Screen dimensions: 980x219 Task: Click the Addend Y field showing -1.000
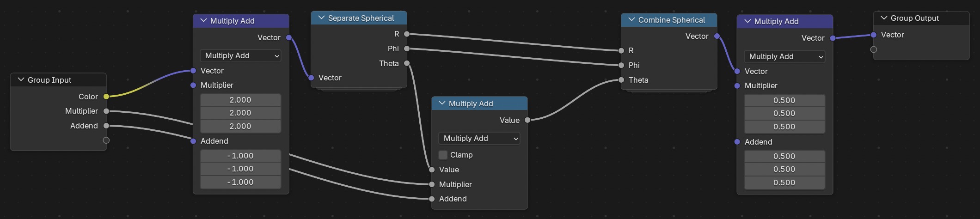pyautogui.click(x=240, y=169)
